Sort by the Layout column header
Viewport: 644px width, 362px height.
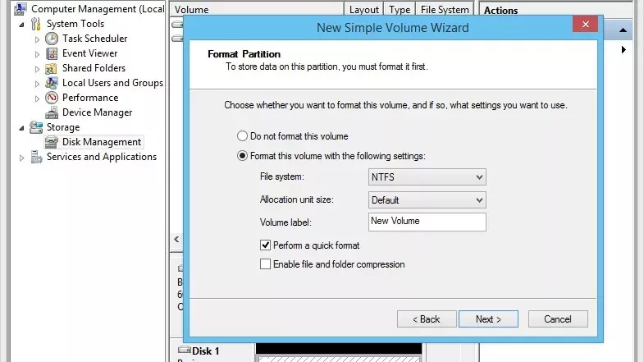click(364, 10)
